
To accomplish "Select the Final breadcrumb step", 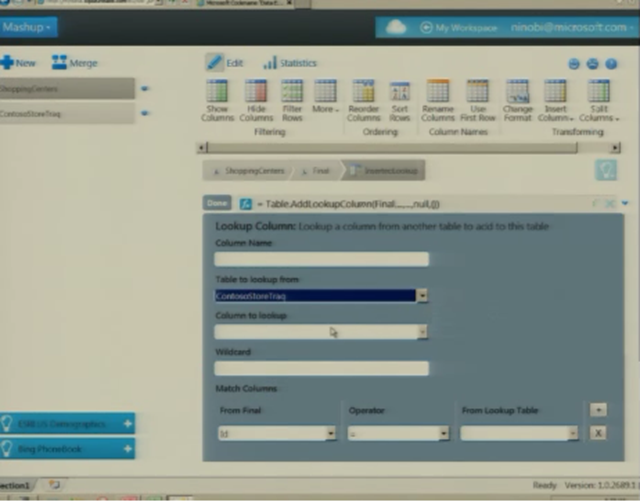I will (x=316, y=171).
